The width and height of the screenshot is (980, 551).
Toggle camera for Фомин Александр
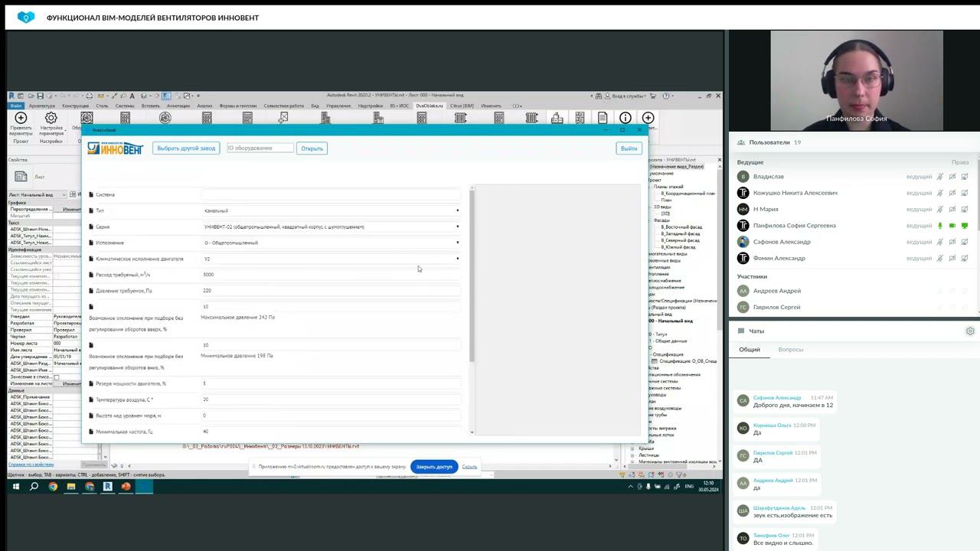(x=952, y=258)
